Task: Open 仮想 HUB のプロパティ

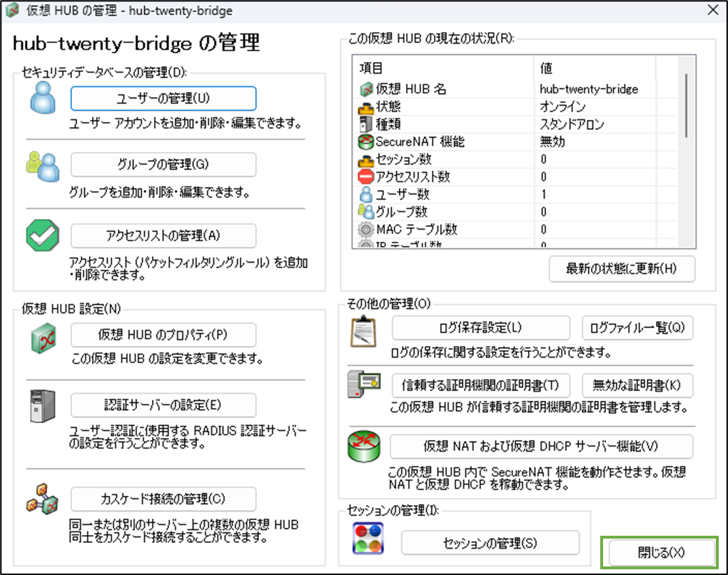Action: click(163, 335)
